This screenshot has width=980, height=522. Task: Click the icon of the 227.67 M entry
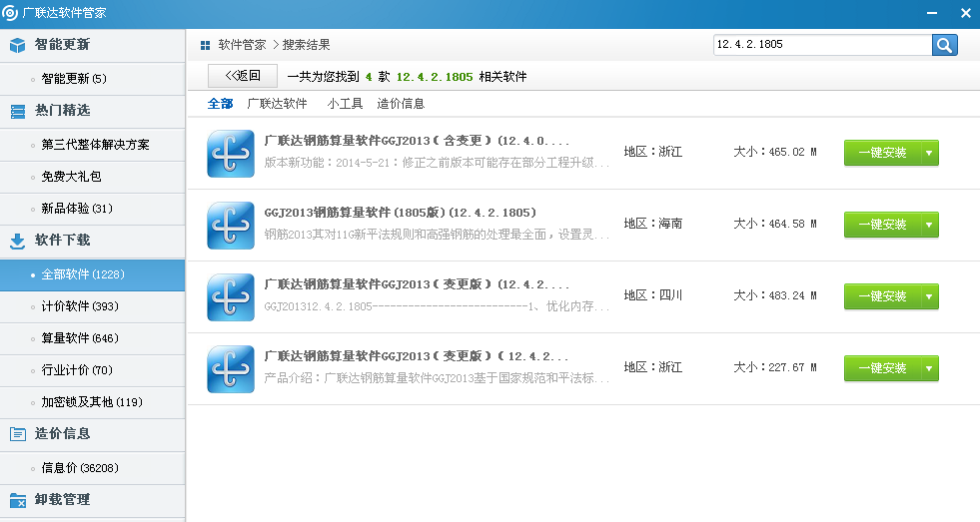point(231,369)
